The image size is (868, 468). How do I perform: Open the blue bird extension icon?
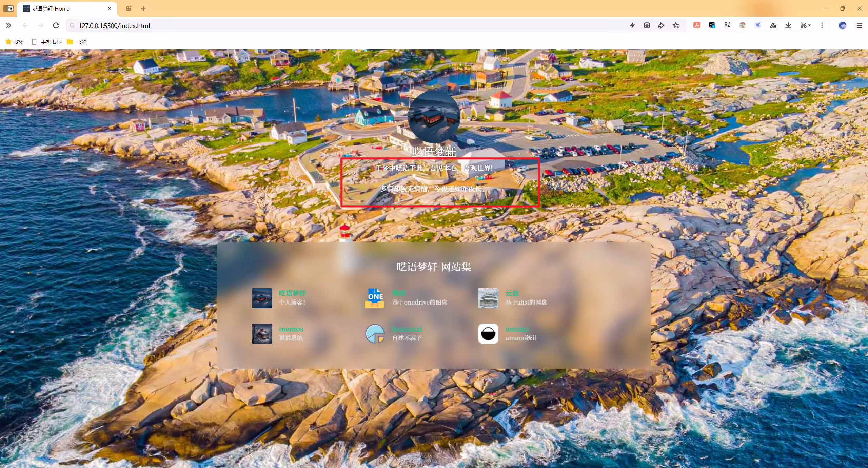[x=758, y=25]
